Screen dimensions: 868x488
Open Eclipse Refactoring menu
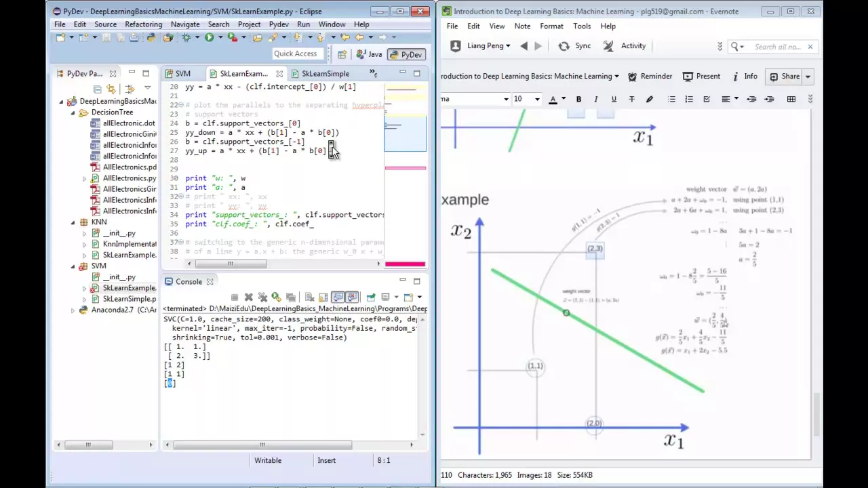(143, 24)
